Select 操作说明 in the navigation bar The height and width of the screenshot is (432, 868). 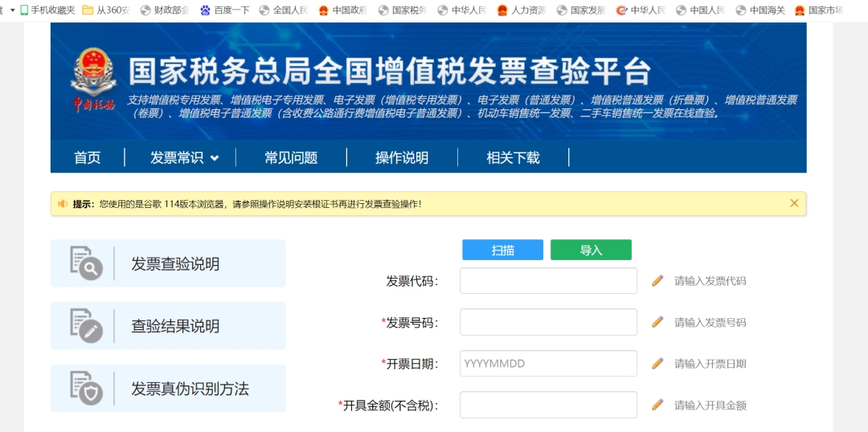pyautogui.click(x=402, y=158)
